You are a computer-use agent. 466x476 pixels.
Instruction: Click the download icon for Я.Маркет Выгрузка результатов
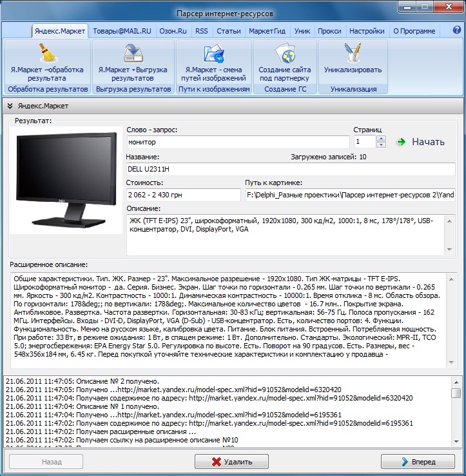point(133,54)
